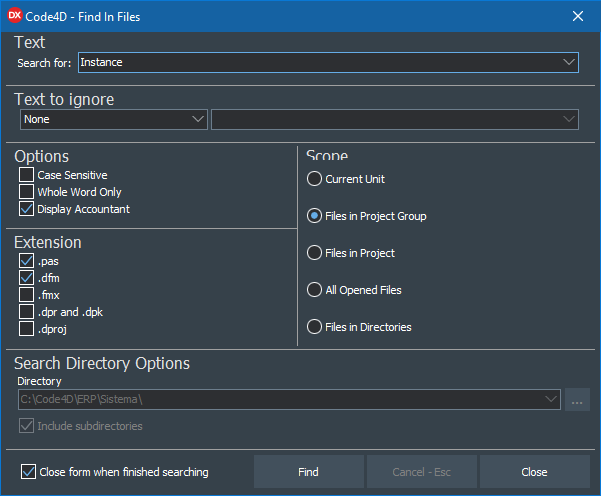This screenshot has width=601, height=496.
Task: Uncheck the .pas extension checkbox
Action: click(26, 260)
